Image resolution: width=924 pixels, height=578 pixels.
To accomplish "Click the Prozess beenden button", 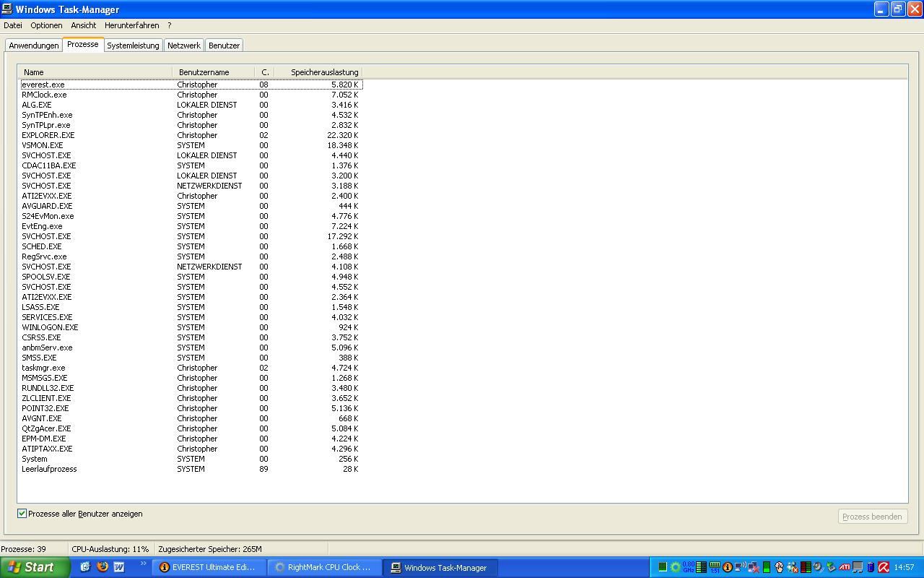I will tap(872, 517).
